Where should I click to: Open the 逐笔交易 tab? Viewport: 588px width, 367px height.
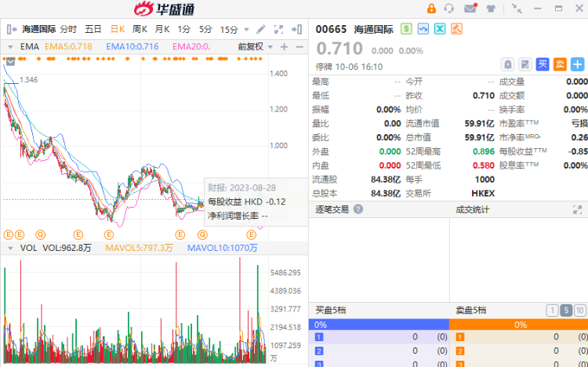coord(332,209)
